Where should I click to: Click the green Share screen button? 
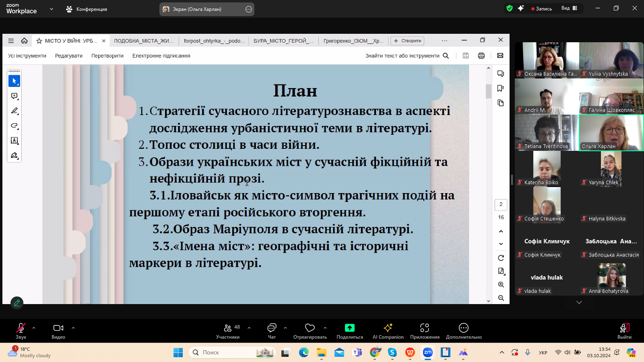349,331
